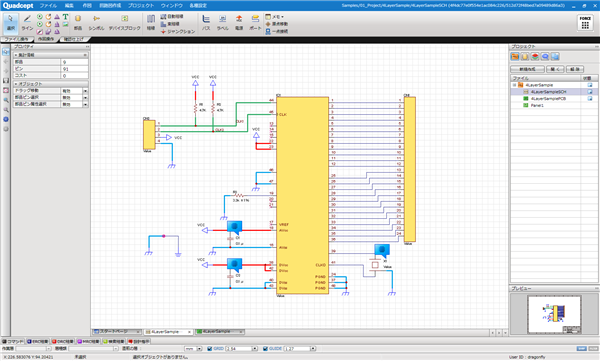Select the ポート port tool
The width and height of the screenshot is (600, 361).
click(x=255, y=23)
